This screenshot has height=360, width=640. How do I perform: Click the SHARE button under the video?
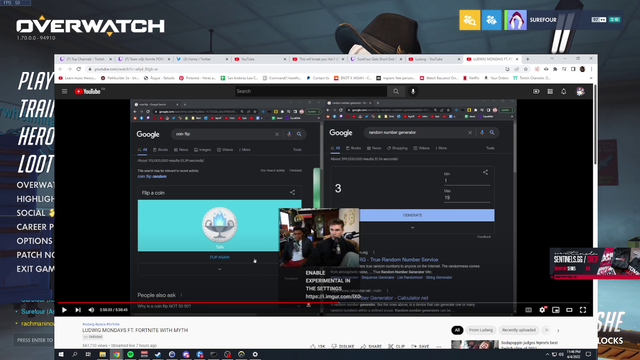click(x=371, y=346)
